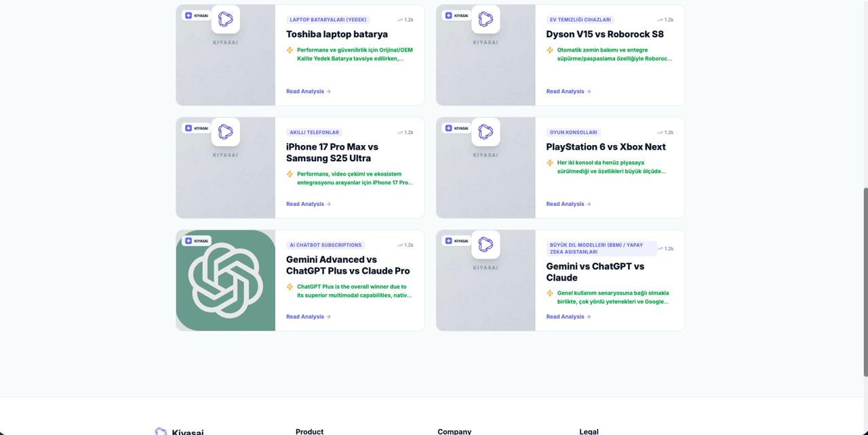868x435 pixels.
Task: Click the Dyson summary text 'Otomatik zemin bakımı'
Action: 614,54
